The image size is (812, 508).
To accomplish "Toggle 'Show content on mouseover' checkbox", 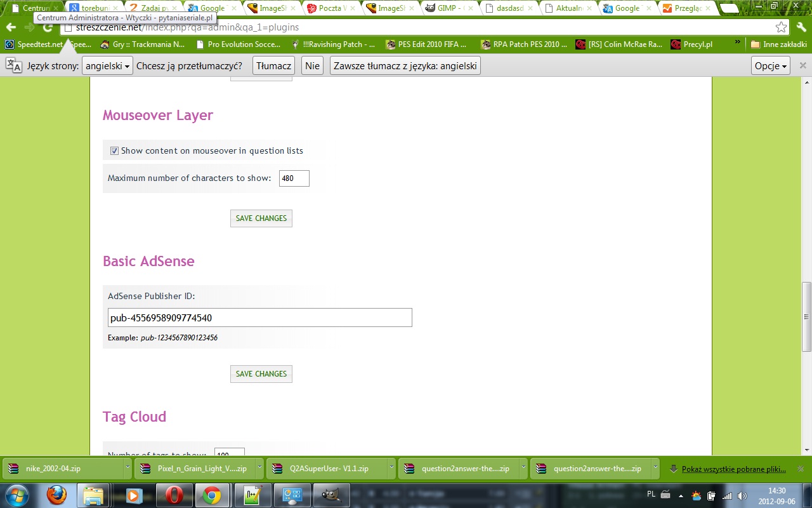I will [x=115, y=151].
